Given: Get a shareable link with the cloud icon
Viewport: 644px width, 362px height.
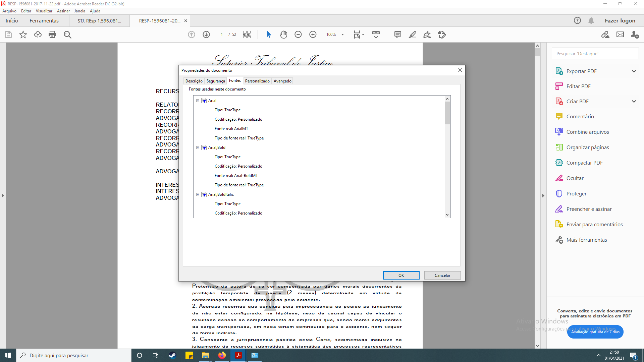Looking at the screenshot, I should tap(605, 35).
